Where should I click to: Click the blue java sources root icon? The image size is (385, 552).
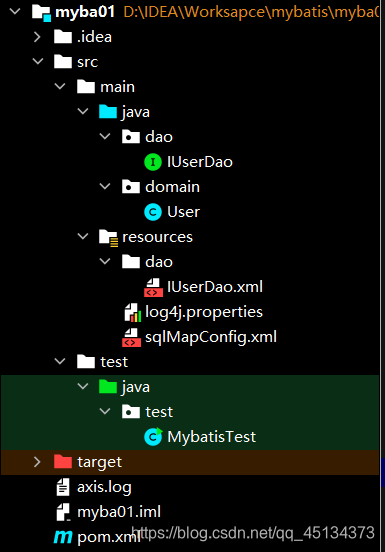108,112
